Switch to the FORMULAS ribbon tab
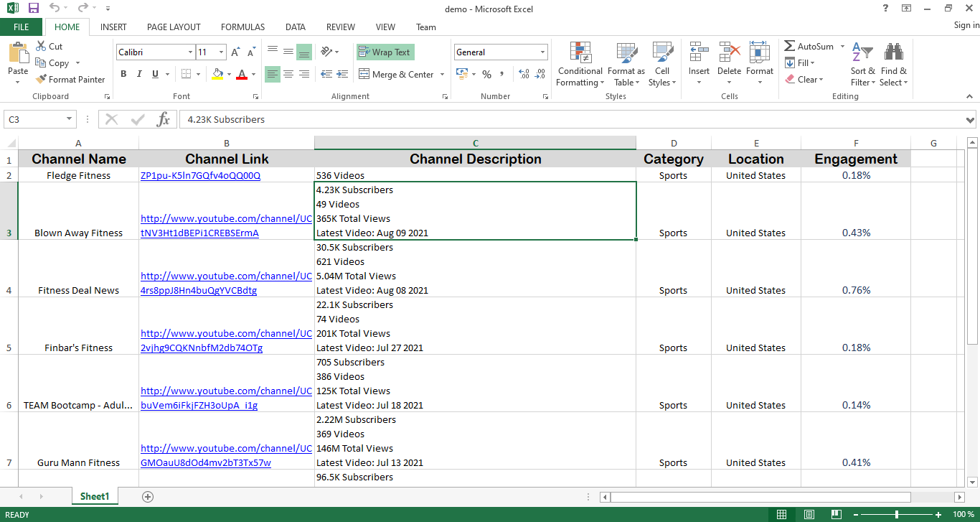The height and width of the screenshot is (522, 980). tap(242, 27)
